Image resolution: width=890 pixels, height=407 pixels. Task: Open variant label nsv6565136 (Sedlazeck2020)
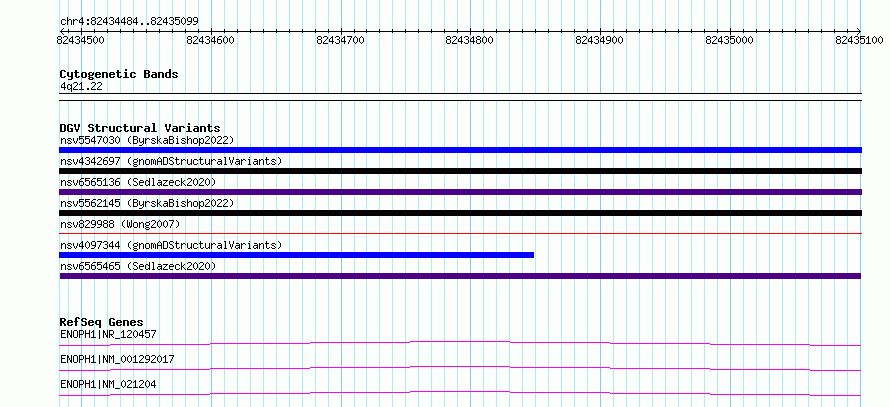click(x=138, y=182)
